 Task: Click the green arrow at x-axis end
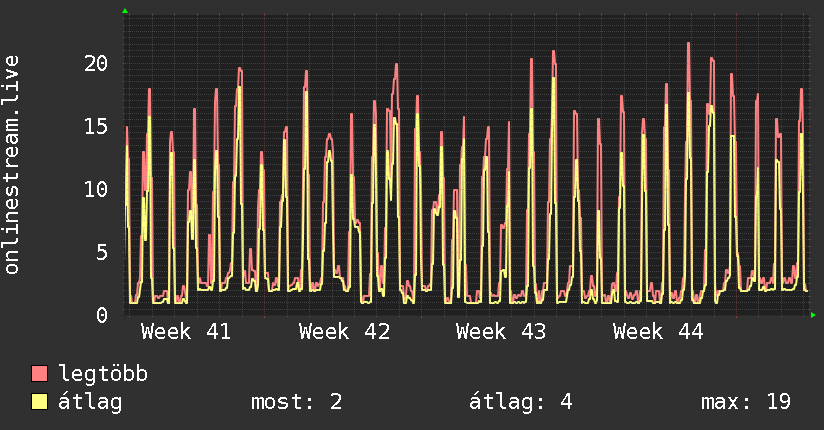click(813, 315)
